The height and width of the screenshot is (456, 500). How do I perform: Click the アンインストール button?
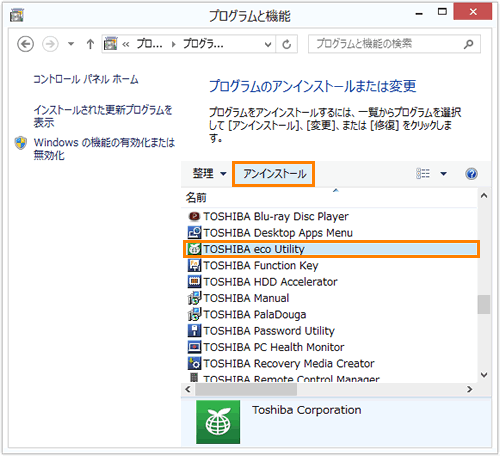(274, 174)
